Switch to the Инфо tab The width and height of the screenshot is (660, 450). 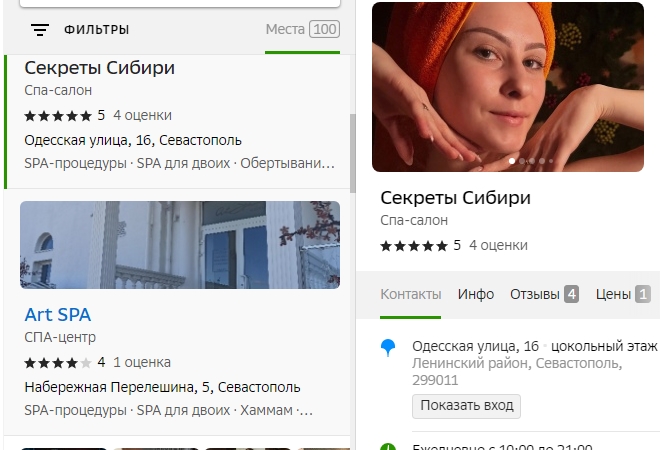(476, 294)
